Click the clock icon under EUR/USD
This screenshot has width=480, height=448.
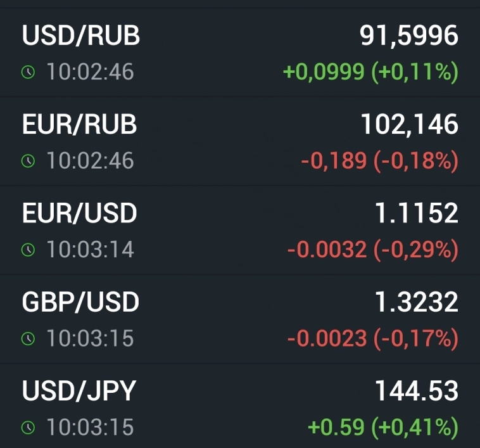pos(27,250)
